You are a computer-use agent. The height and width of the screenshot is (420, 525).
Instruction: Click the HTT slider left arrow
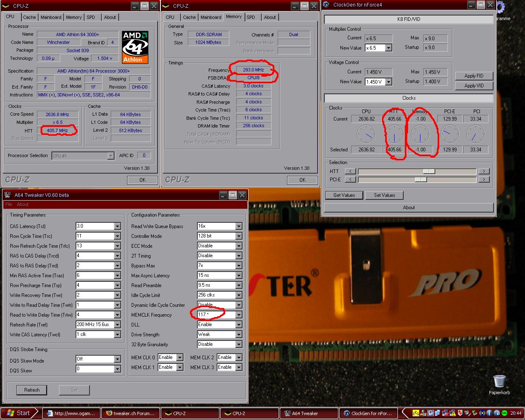(x=350, y=171)
